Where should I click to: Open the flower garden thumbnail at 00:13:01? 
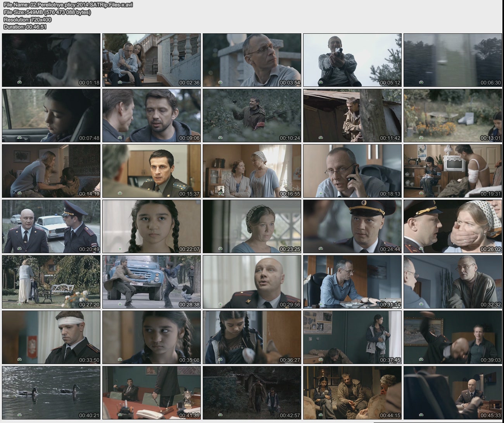click(x=452, y=115)
